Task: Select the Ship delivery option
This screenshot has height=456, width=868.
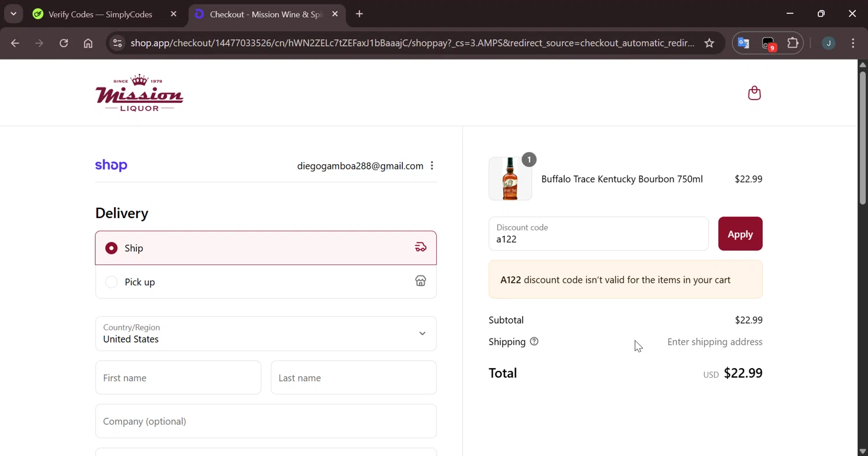Action: click(x=266, y=248)
